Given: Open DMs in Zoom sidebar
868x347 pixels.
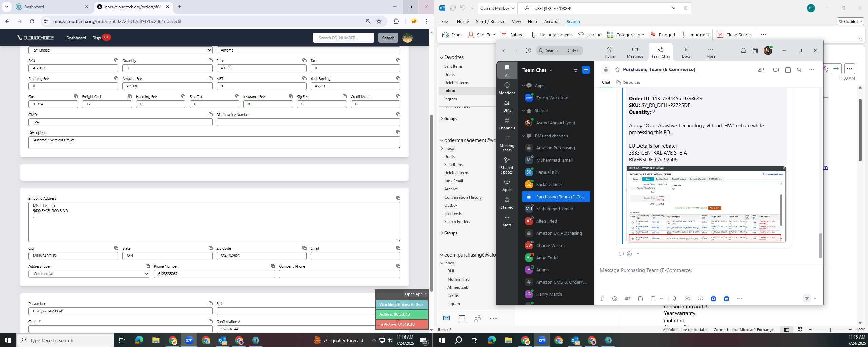Looking at the screenshot, I should 507,106.
